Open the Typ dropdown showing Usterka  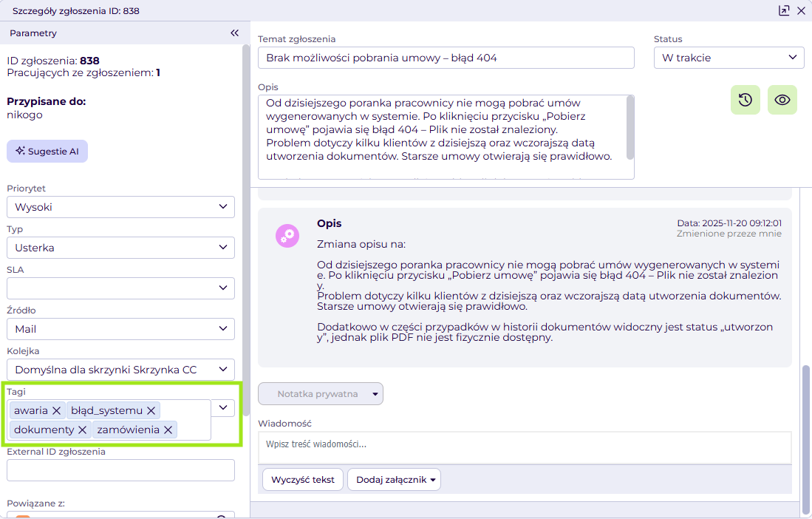(x=120, y=248)
